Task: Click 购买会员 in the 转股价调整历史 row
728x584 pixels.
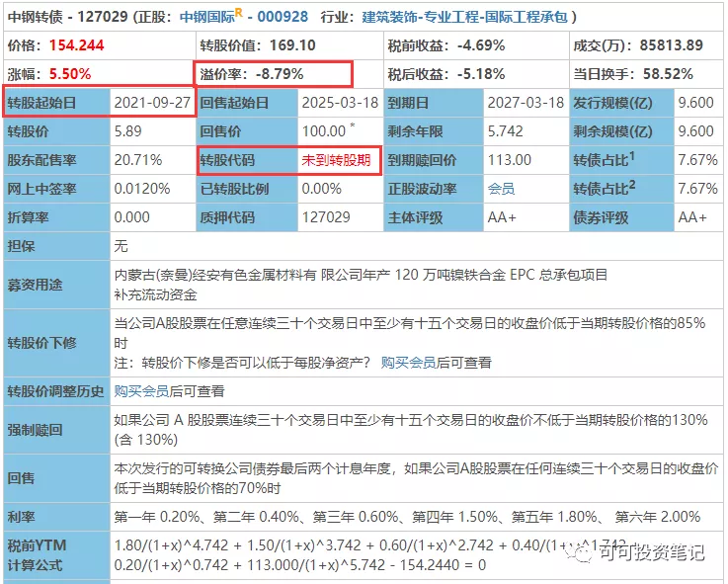Action: click(141, 391)
